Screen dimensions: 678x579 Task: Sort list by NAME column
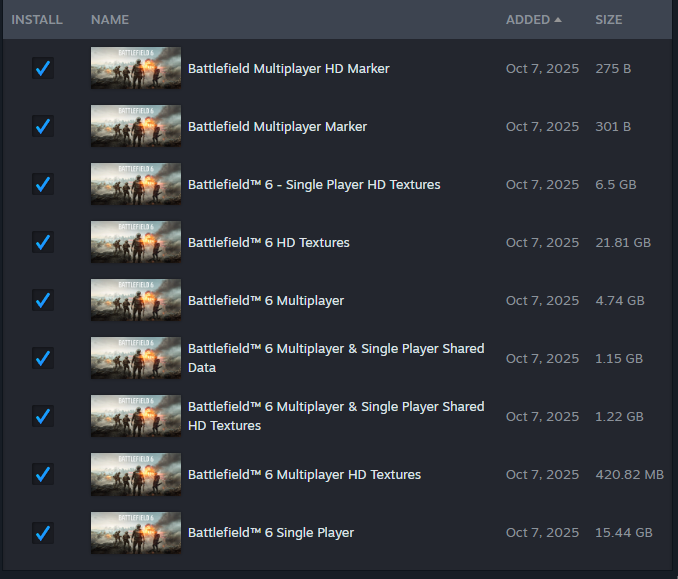(110, 20)
